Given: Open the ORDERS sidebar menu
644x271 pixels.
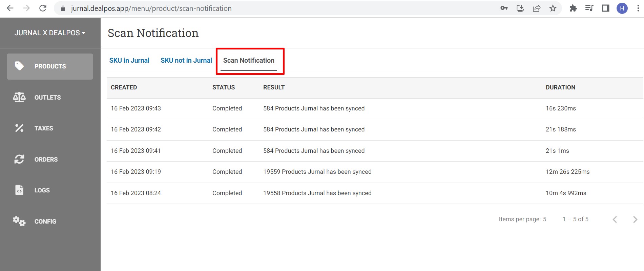Looking at the screenshot, I should [x=50, y=160].
